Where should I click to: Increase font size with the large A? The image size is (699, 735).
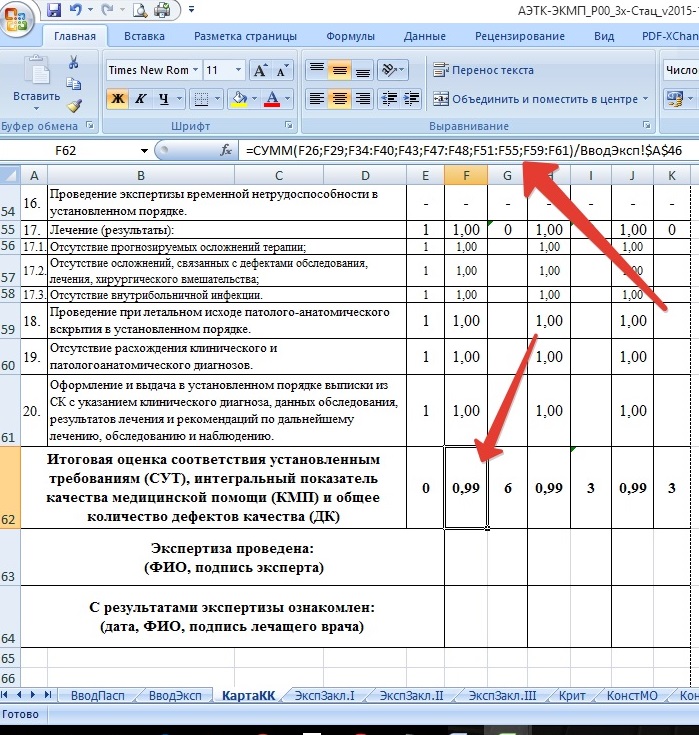pos(260,70)
